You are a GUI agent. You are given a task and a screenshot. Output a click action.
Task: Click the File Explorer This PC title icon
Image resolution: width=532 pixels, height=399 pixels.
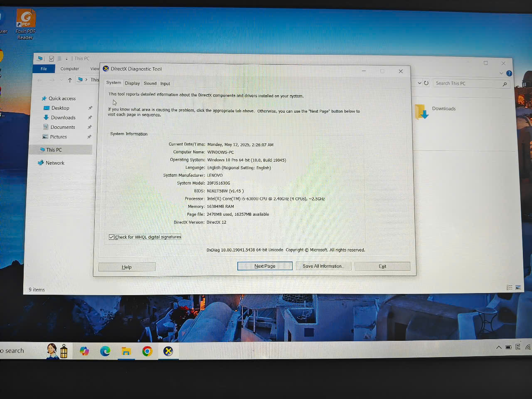pyautogui.click(x=40, y=58)
